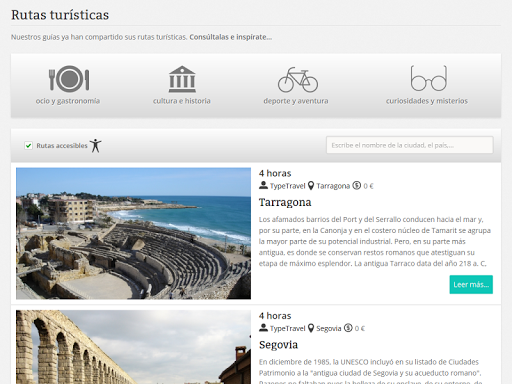Click the accessibility person icon
The image size is (512, 384).
tap(96, 146)
